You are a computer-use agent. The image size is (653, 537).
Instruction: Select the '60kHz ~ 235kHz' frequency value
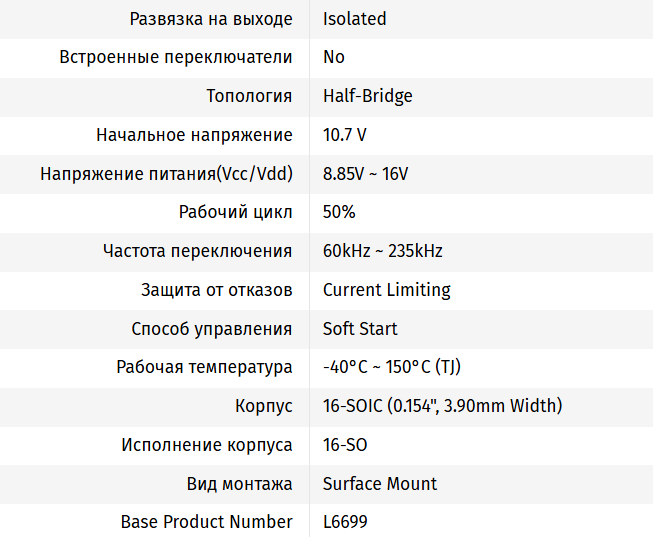(x=382, y=251)
